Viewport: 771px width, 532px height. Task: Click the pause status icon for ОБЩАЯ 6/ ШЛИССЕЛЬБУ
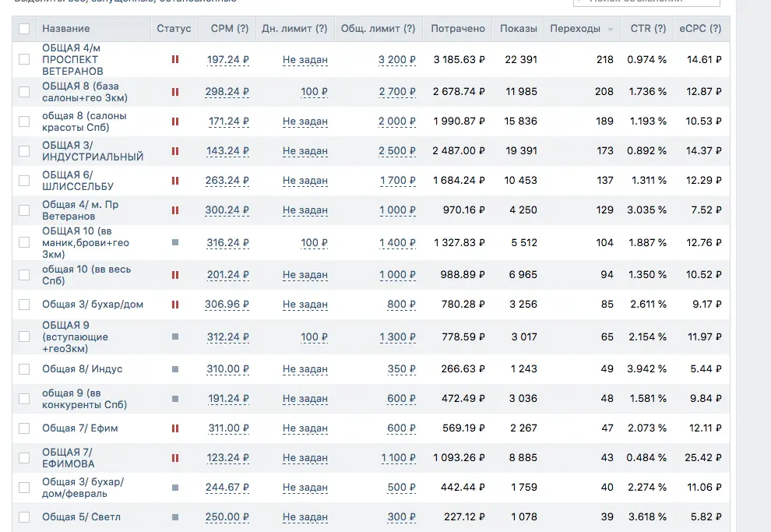[x=175, y=181]
